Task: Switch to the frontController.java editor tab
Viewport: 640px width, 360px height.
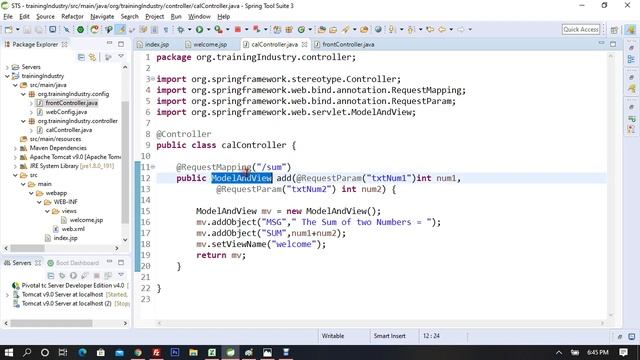Action: [344, 44]
